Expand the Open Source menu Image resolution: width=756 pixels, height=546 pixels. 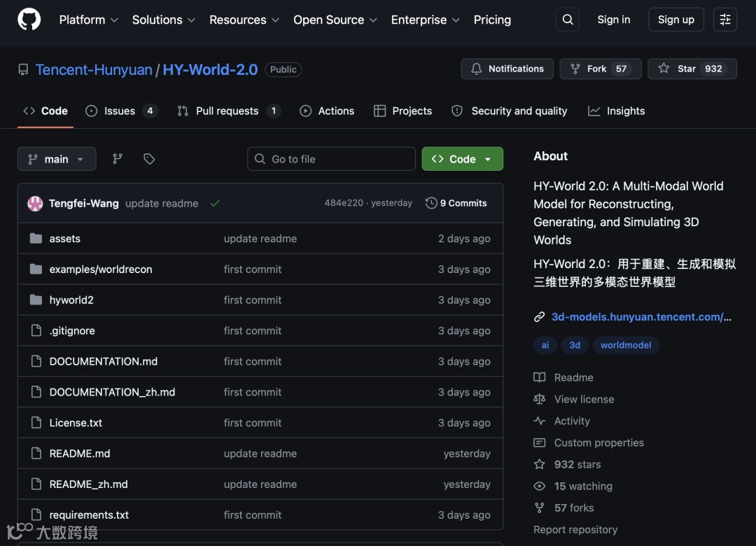point(335,20)
